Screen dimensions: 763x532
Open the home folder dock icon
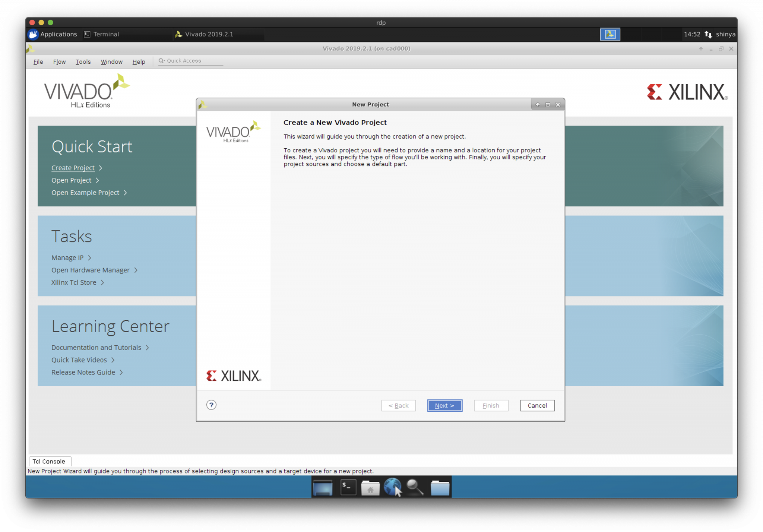370,488
